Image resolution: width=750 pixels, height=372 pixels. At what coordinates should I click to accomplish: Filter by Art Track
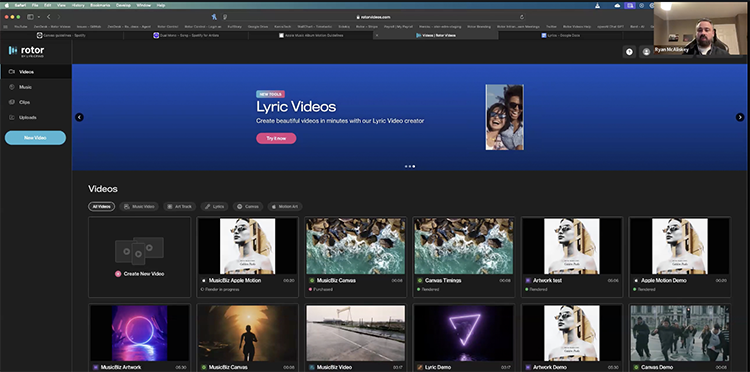point(179,207)
